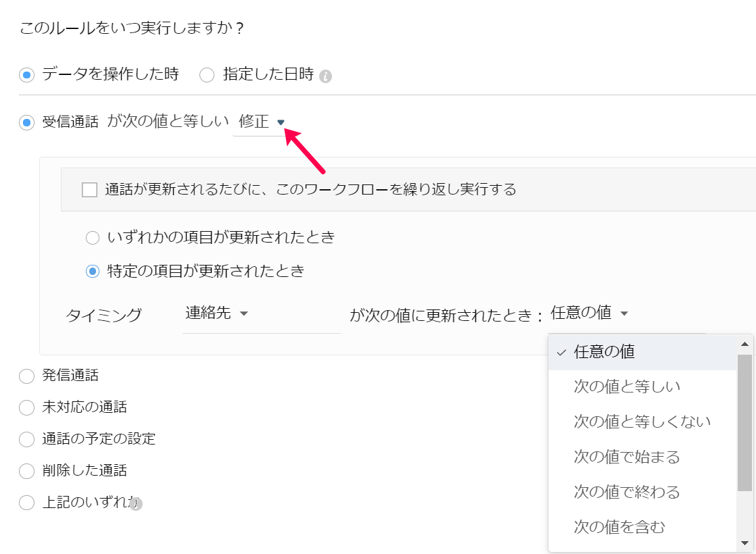Screen dimensions: 756x554
Task: Open the 修正 dropdown
Action: coord(261,122)
